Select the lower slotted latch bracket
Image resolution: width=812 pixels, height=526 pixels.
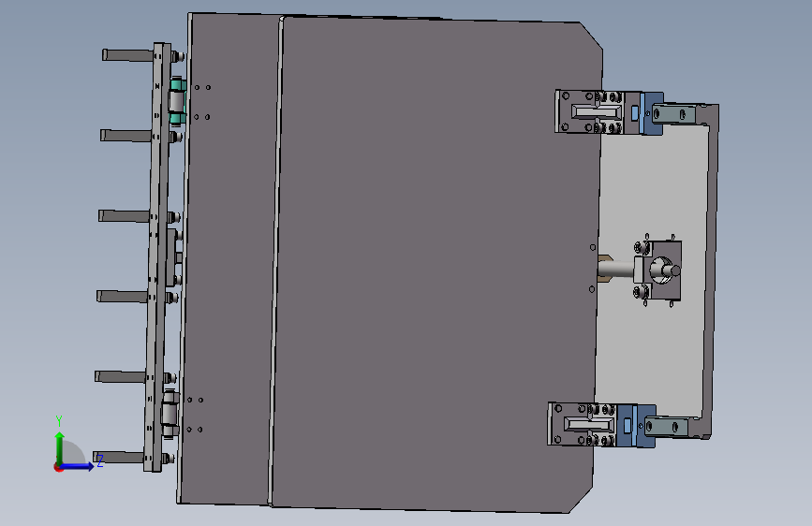(x=583, y=425)
